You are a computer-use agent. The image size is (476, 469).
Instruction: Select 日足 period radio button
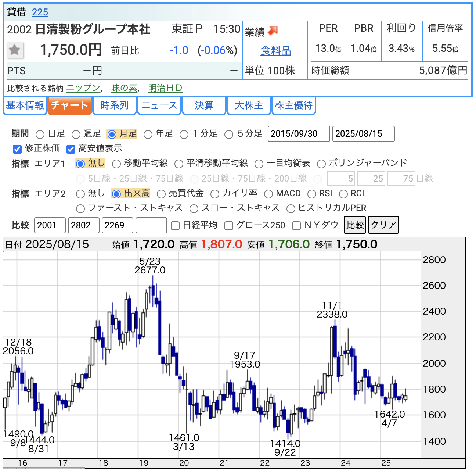[40, 134]
